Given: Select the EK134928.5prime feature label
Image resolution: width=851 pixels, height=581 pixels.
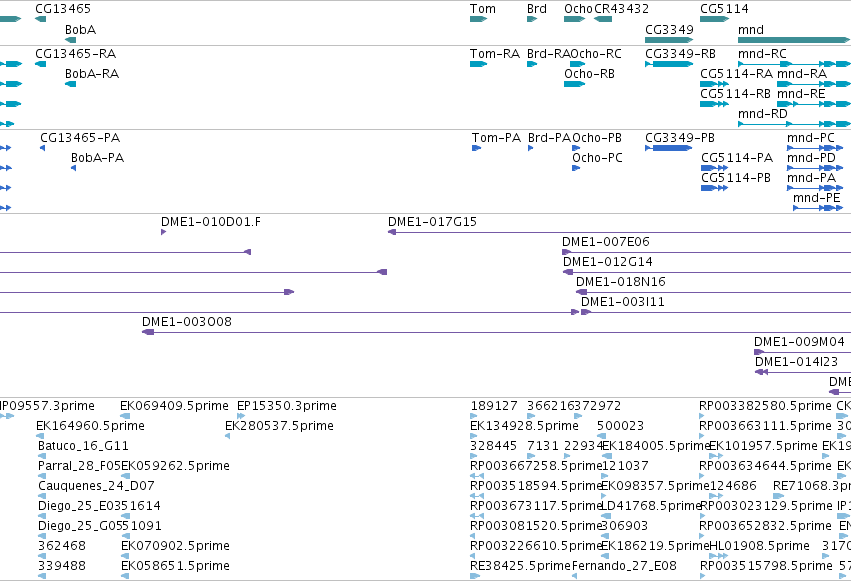Looking at the screenshot, I should pos(524,426).
